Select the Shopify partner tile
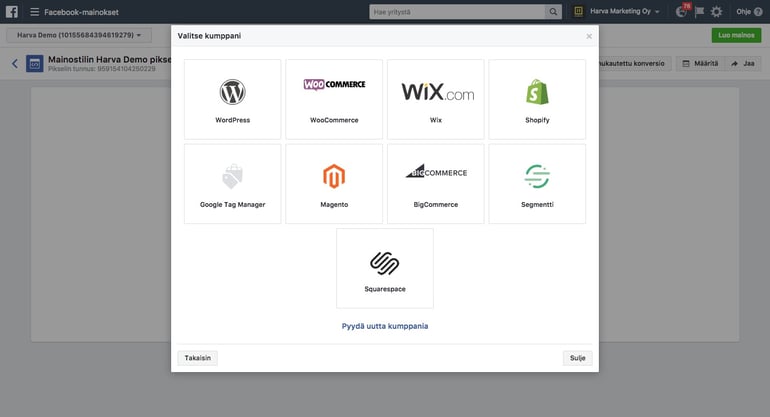 click(537, 99)
